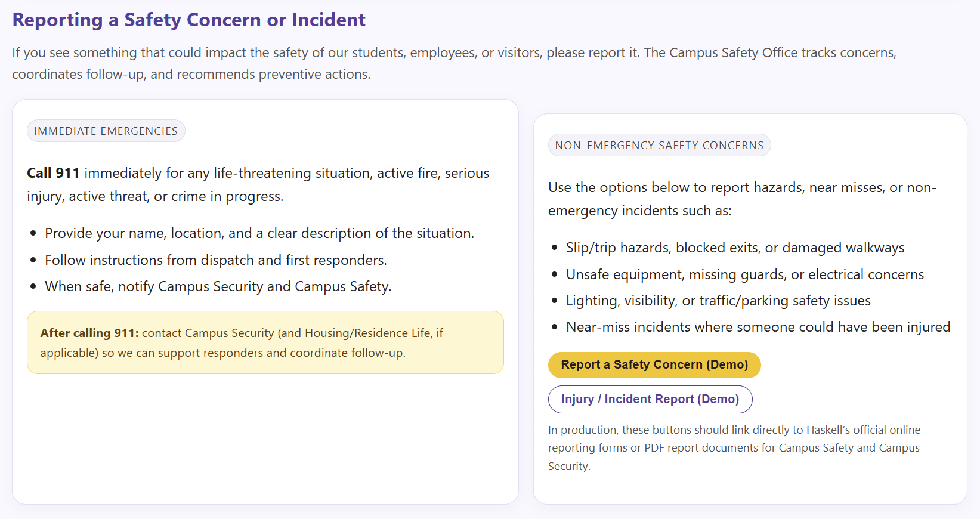Click 'coordinates follow-up, and recommends preventive actions' line
Viewport: 980px width, 519px height.
[191, 75]
